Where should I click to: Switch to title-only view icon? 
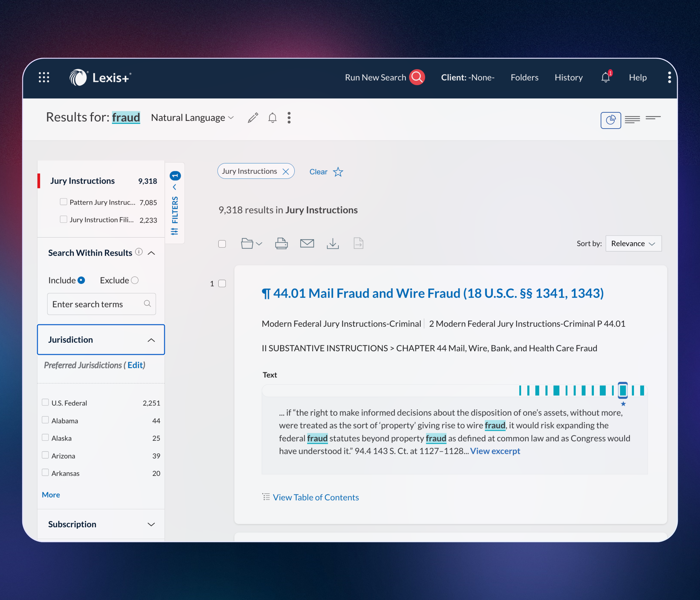click(653, 118)
